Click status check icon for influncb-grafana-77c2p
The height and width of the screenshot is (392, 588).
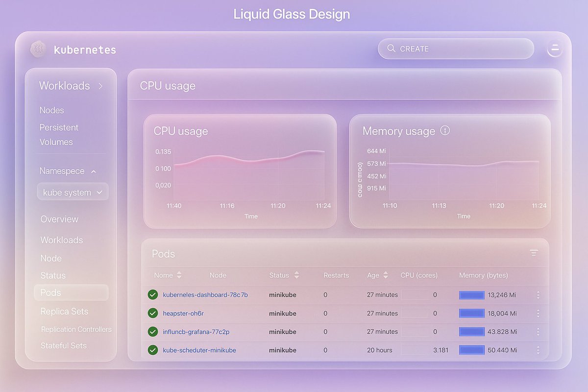(153, 332)
